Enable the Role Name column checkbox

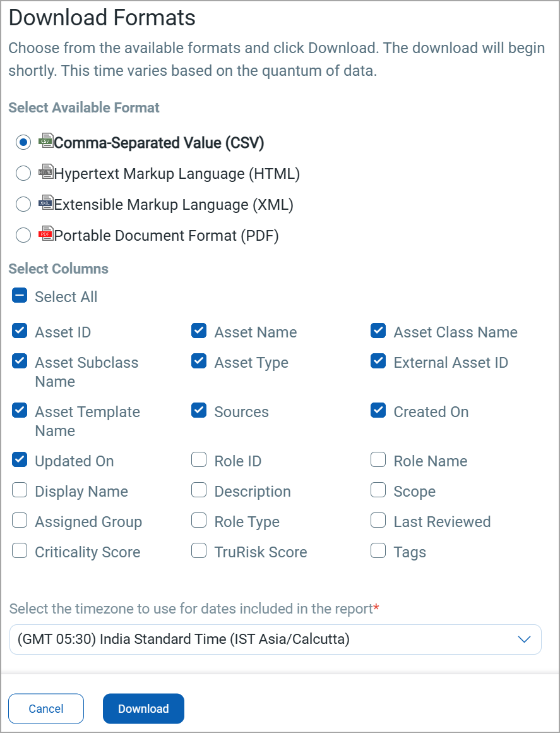pyautogui.click(x=378, y=460)
